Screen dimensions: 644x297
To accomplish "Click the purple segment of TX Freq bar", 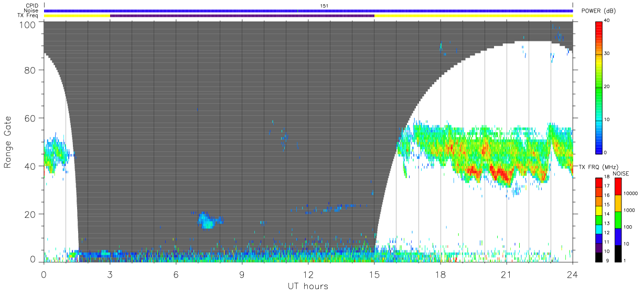I will click(x=242, y=16).
